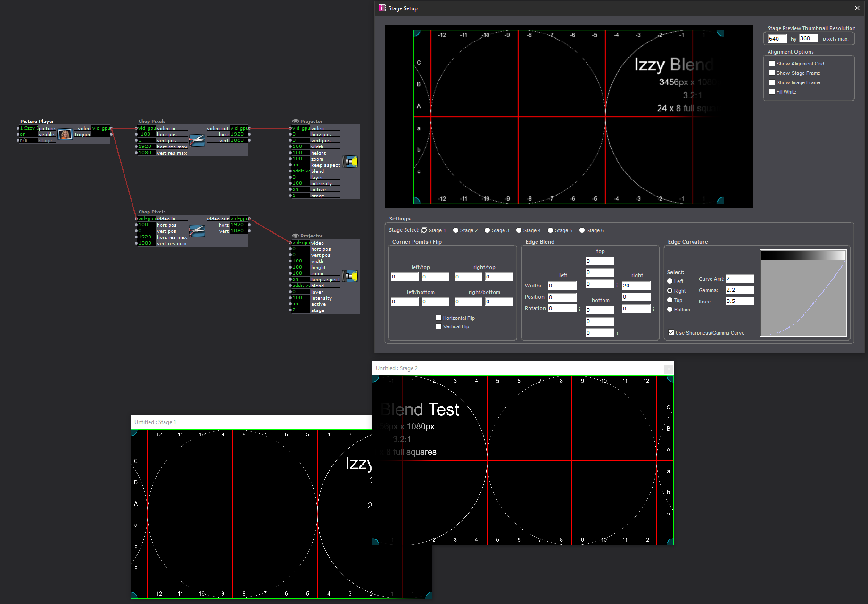Click Picture Player actor title

(x=37, y=121)
